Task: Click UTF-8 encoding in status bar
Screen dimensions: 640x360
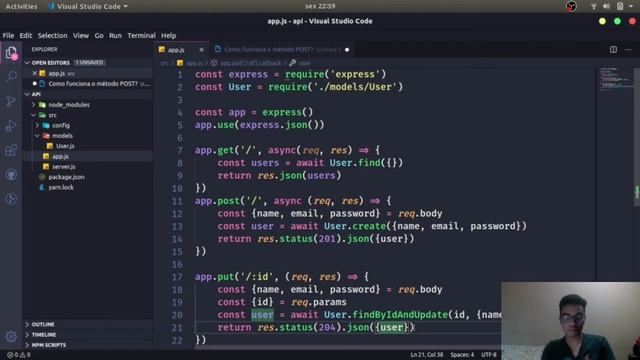Action: [x=489, y=355]
